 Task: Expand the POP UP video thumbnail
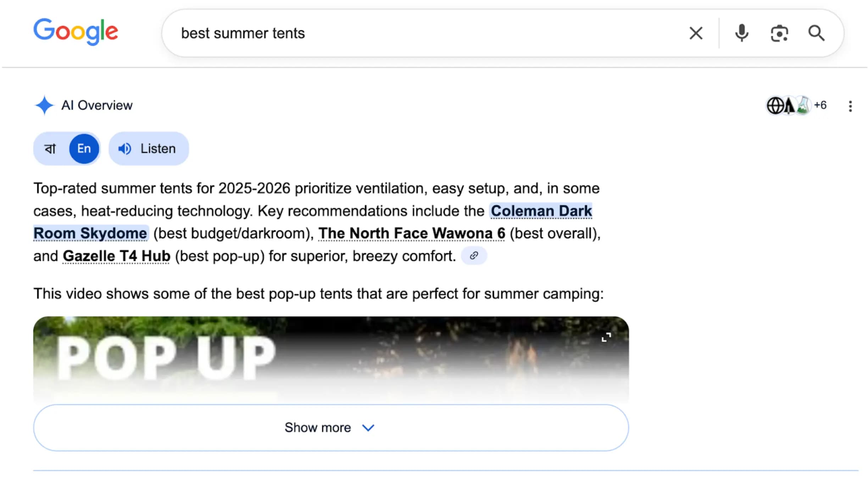606,338
